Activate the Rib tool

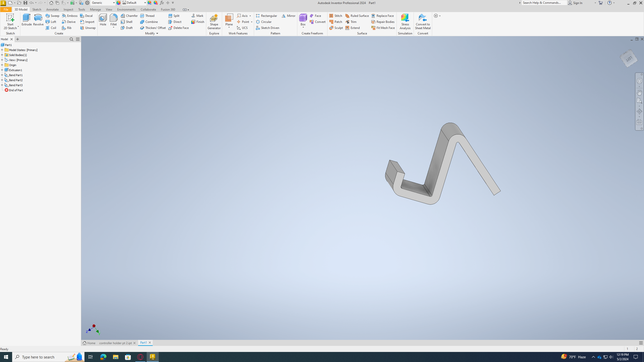click(x=67, y=28)
